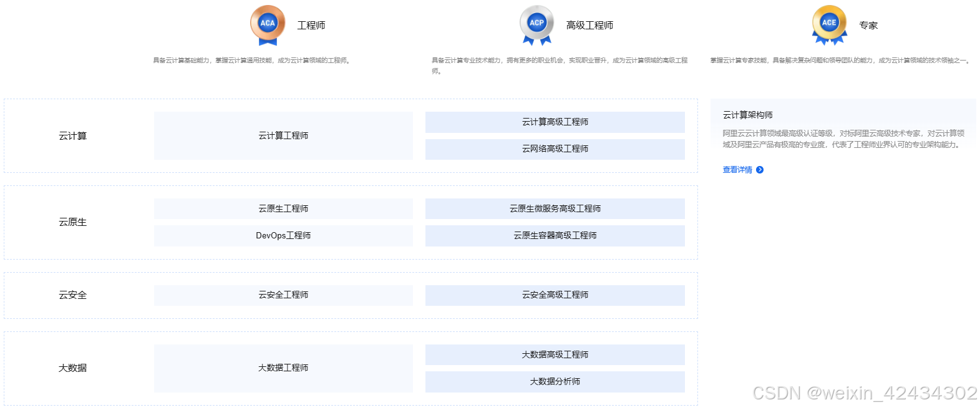
Task: Click the 云计算架构师 card title
Action: pos(747,115)
